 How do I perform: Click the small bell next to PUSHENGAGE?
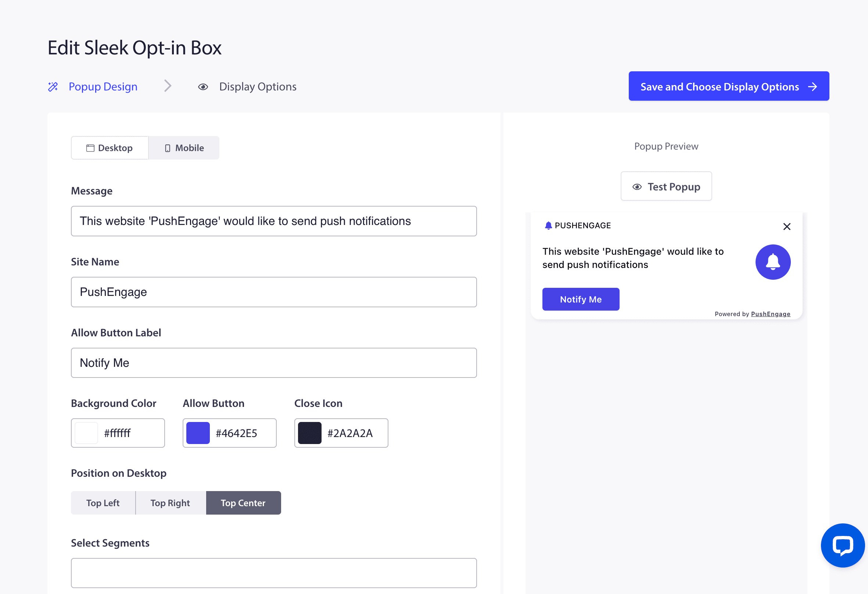(x=548, y=225)
